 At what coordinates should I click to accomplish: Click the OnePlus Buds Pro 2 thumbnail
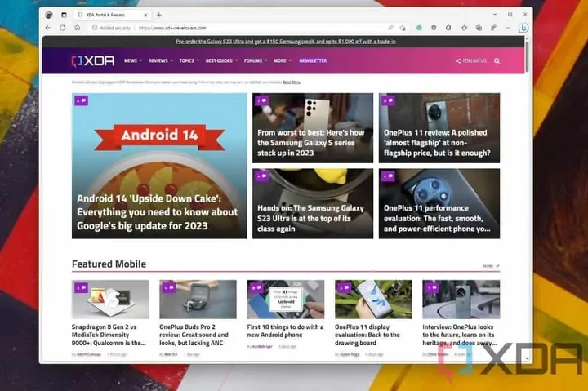pos(198,299)
